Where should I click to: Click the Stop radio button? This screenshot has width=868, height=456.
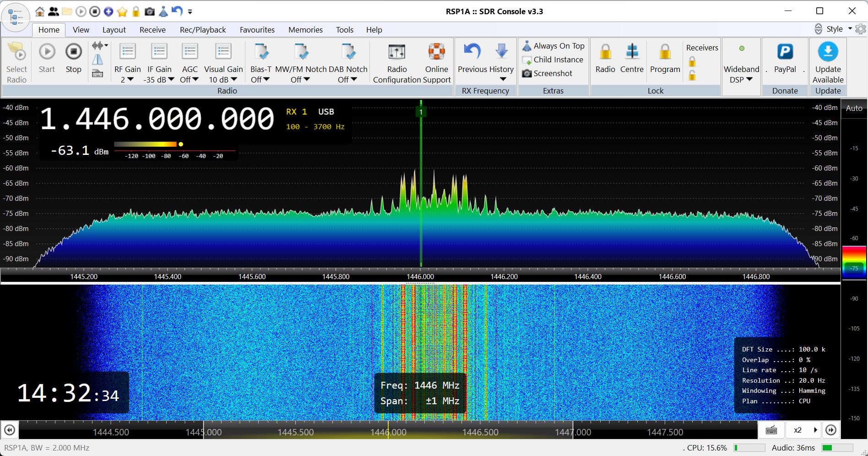coord(73,52)
